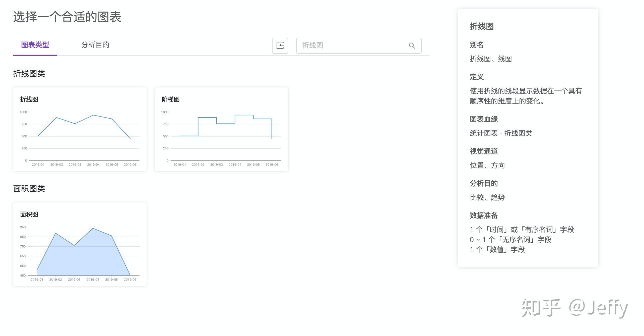Click 统计图表 - 折线图类 lineage text
Viewport: 644px width, 336px height.
pyautogui.click(x=501, y=133)
